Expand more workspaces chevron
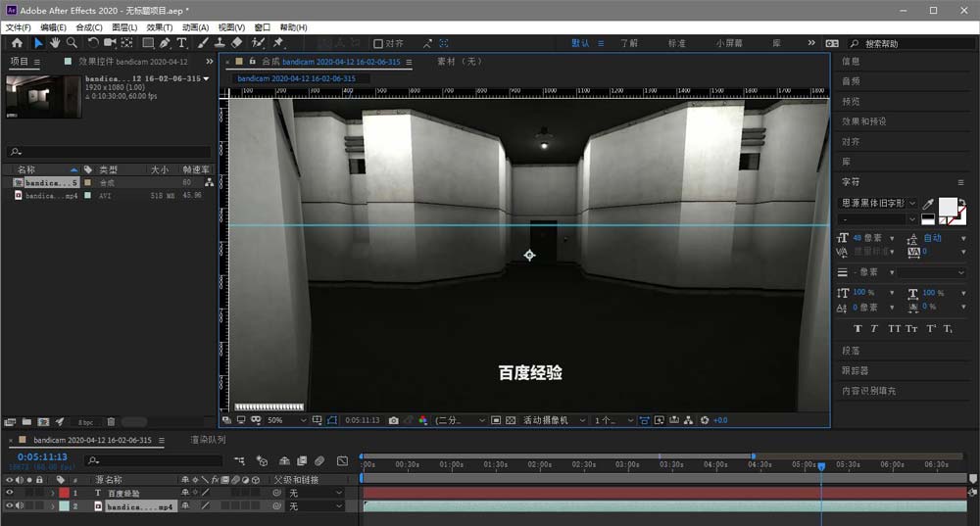The image size is (980, 526). point(811,43)
